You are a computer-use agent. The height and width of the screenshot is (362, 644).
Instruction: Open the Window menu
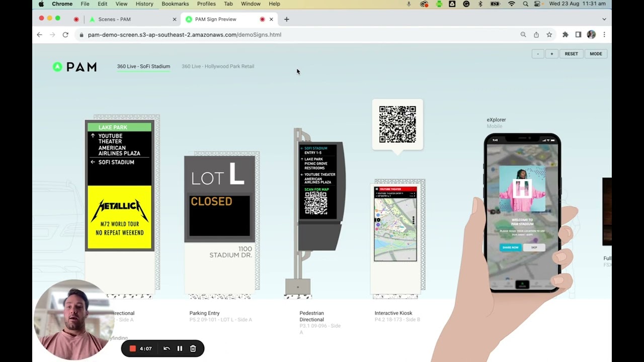[x=251, y=4]
